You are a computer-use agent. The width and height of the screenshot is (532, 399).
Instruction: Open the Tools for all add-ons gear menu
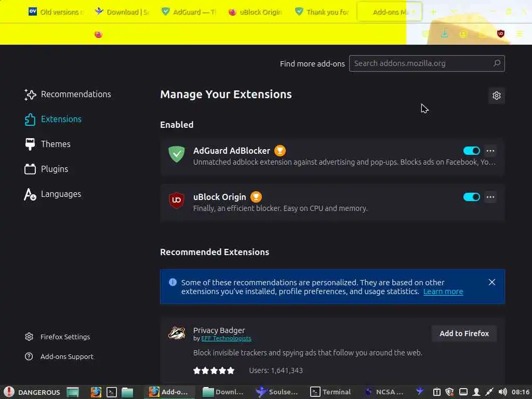[496, 96]
